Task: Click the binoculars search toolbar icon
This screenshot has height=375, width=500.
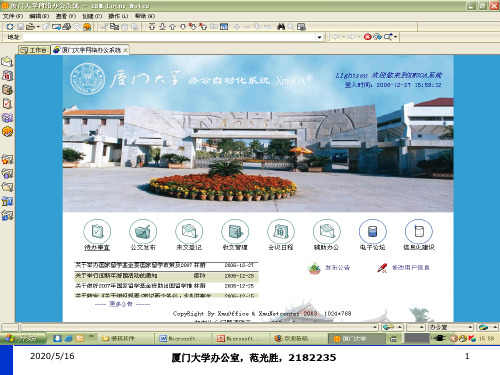Action: point(281,27)
